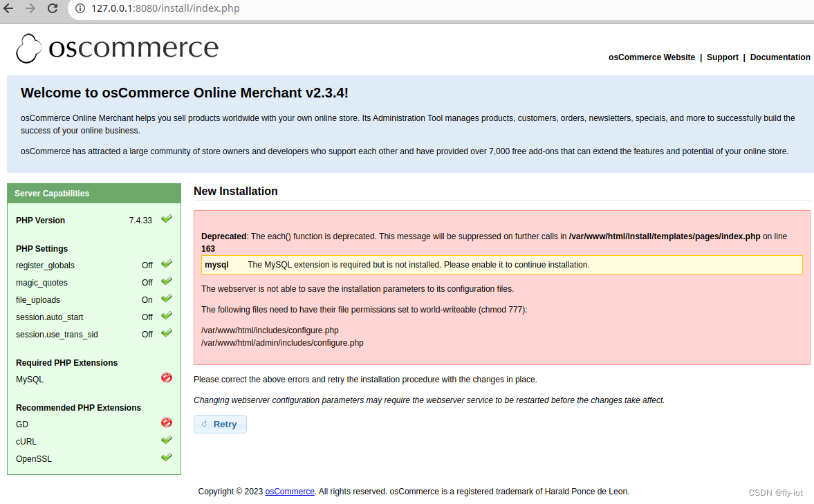The height and width of the screenshot is (504, 814).
Task: Click the GD extension label
Action: click(x=22, y=424)
